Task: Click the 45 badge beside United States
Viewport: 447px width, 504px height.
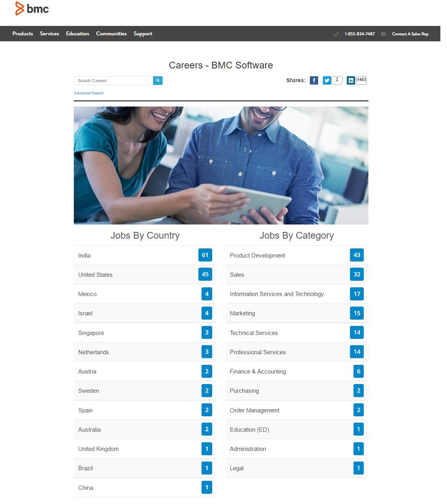Action: pyautogui.click(x=205, y=274)
